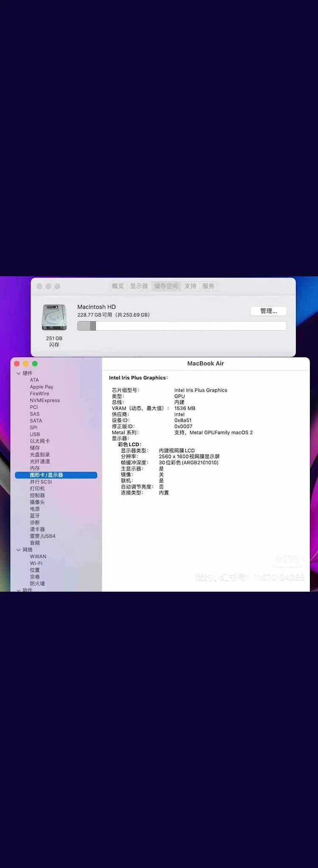Click the 2560 x 1600 resolution value
The width and height of the screenshot is (318, 868).
189,456
